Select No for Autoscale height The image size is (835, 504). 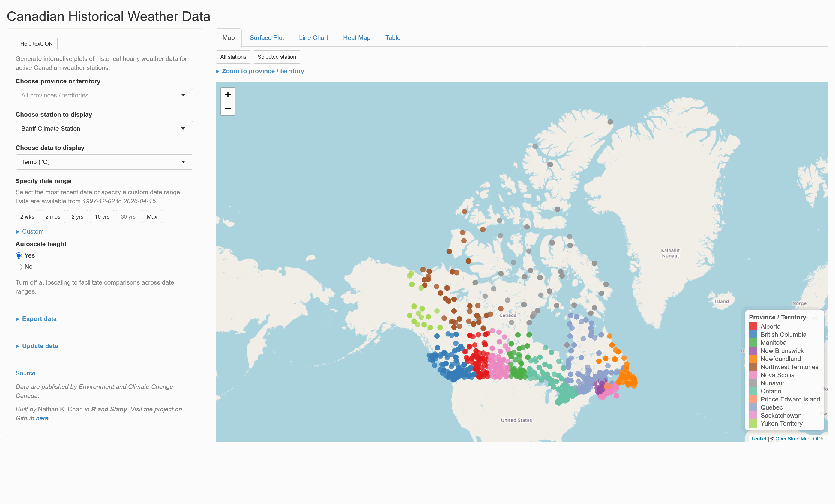coord(19,267)
